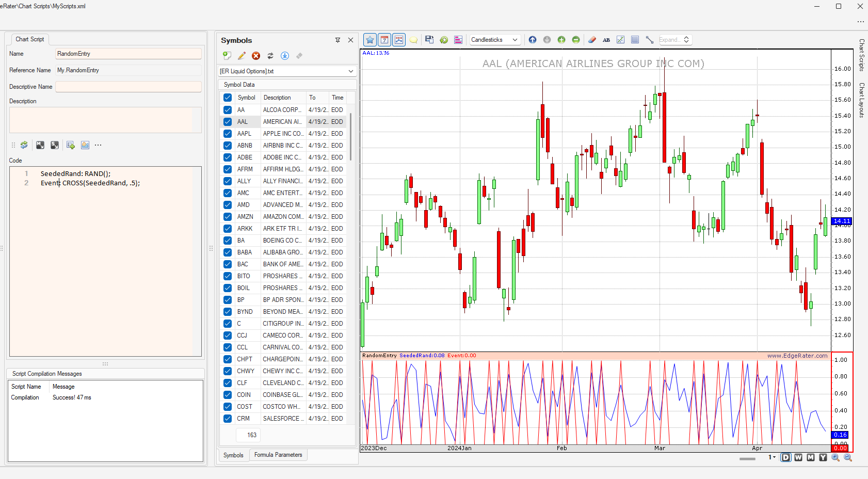The image size is (868, 479).
Task: Click the green recompile script refresh icon
Action: [24, 145]
